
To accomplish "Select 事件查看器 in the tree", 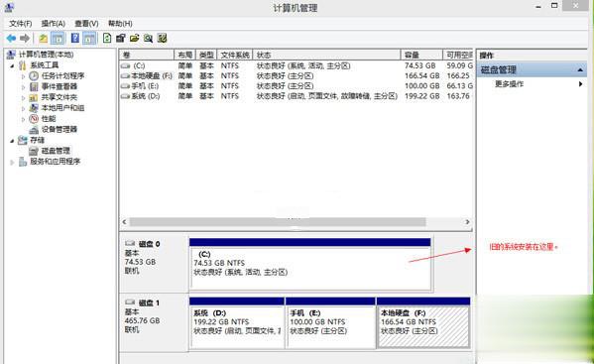I will pyautogui.click(x=59, y=86).
